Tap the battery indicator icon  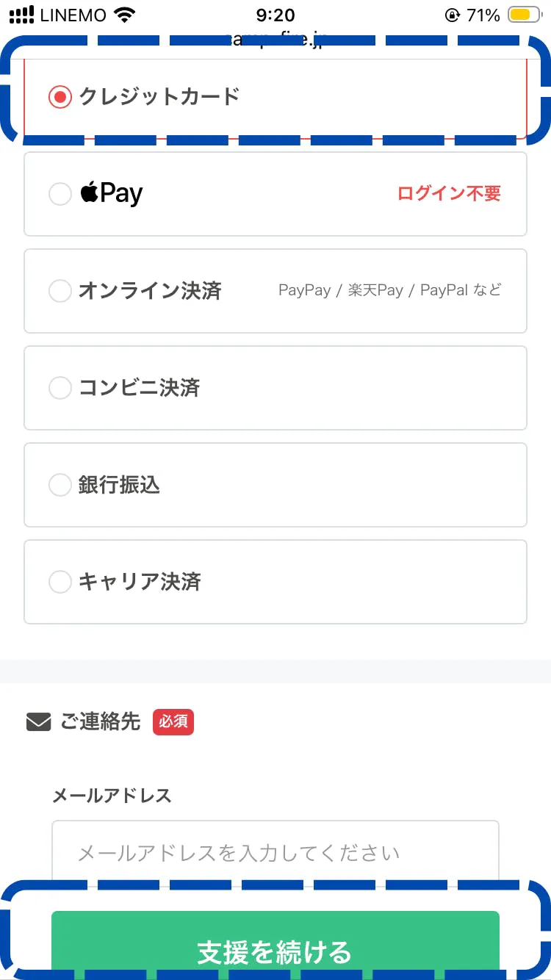pyautogui.click(x=525, y=15)
